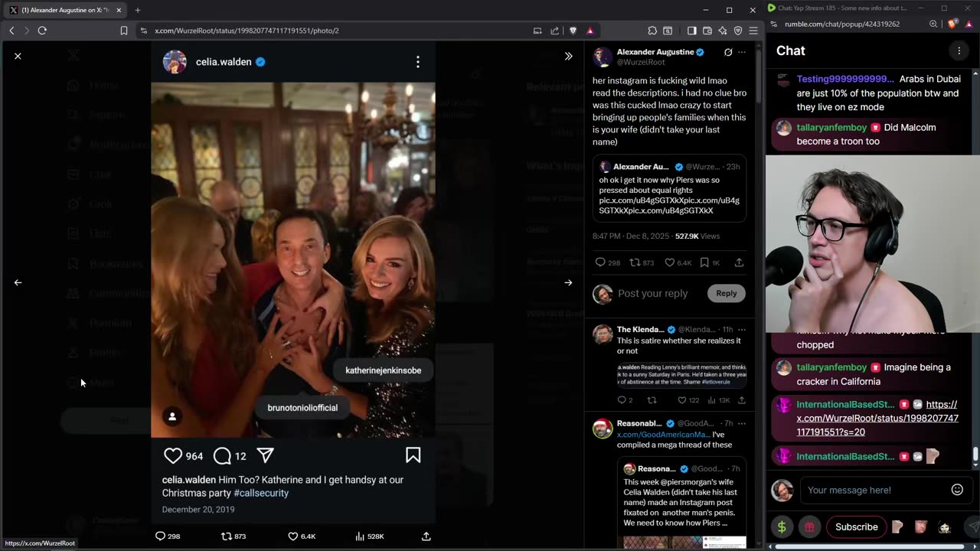Bookmark the tweet via the 1K bookmark icon
The image size is (980, 551).
click(x=704, y=262)
